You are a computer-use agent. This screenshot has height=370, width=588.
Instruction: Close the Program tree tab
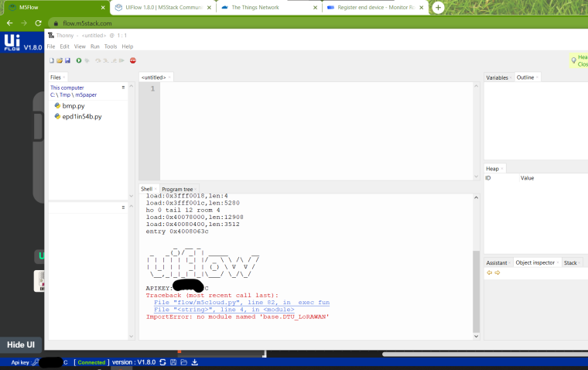pos(196,190)
